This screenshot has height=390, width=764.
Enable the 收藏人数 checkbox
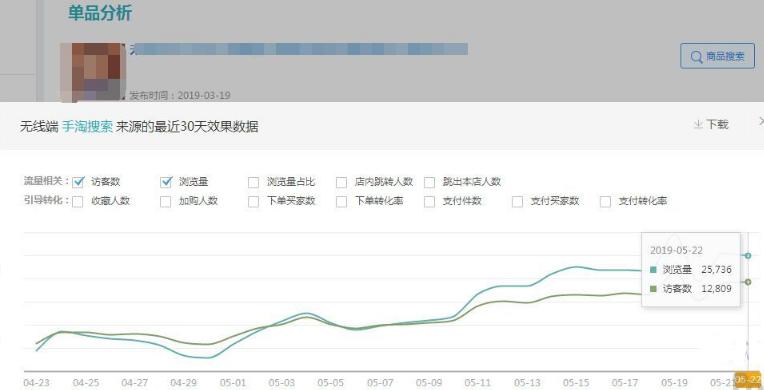coord(77,201)
